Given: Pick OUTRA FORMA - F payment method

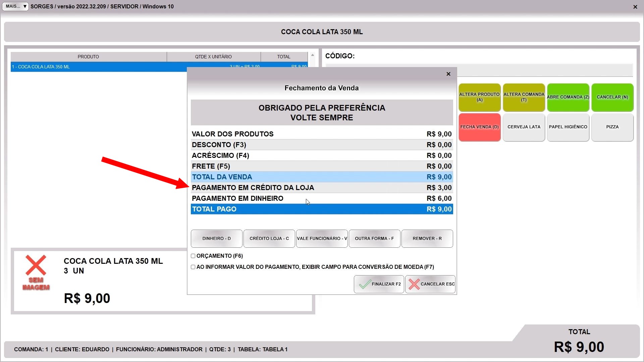Looking at the screenshot, I should pyautogui.click(x=375, y=239).
